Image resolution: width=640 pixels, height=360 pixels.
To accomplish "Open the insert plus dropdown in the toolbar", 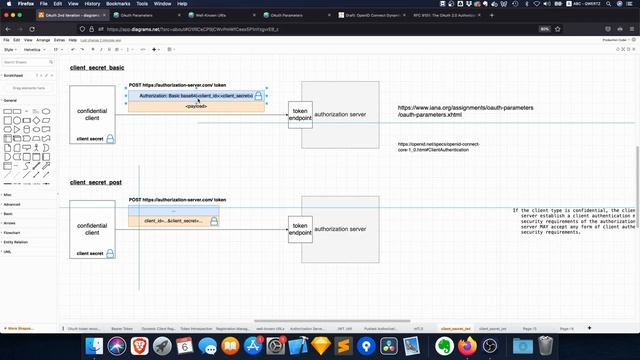I will tap(156, 49).
